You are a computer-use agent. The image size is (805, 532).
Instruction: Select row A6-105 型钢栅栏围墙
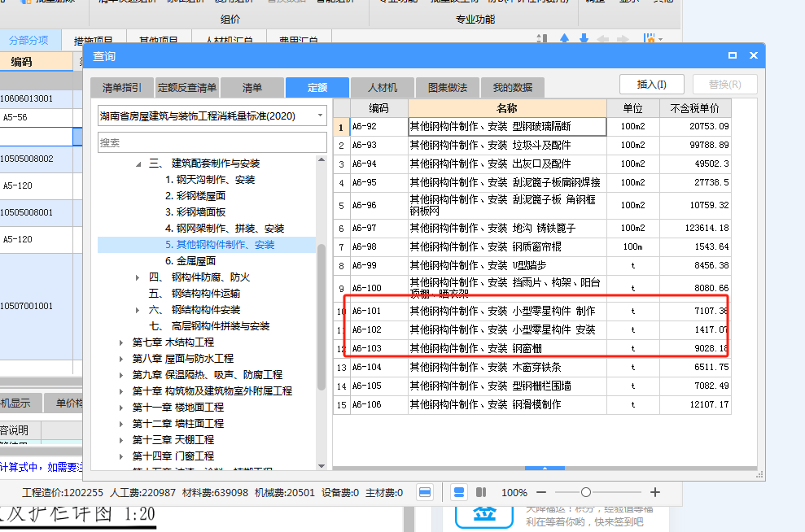(532, 386)
